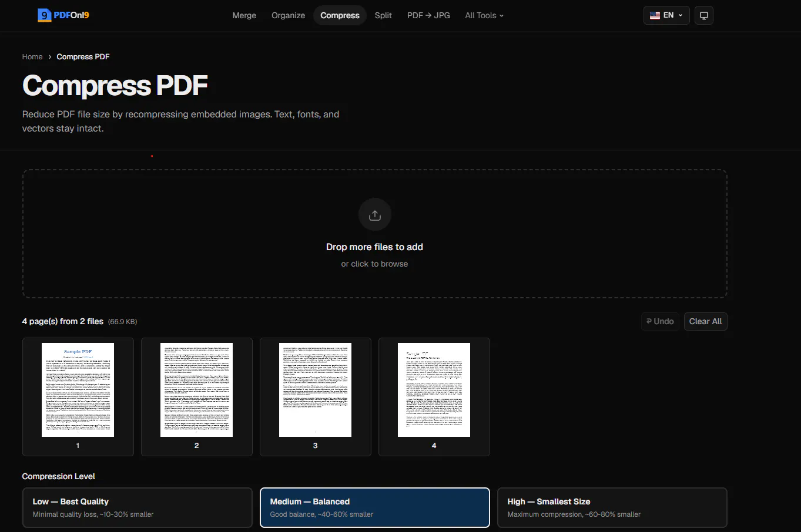Viewport: 801px width, 532px height.
Task: Click 'or click to browse' text
Action: tap(374, 264)
